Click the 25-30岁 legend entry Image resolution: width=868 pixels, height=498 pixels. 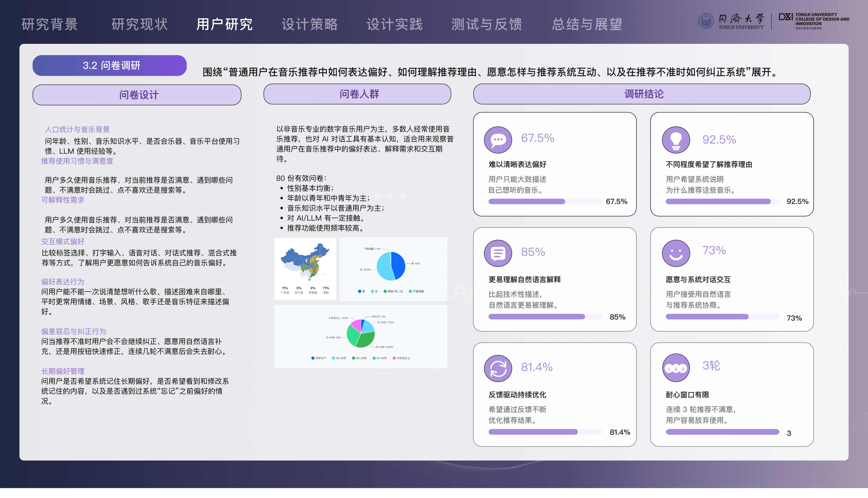coord(359,358)
